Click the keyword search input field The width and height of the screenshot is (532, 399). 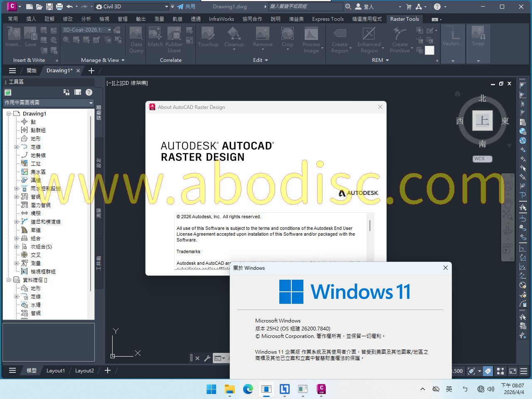305,7
